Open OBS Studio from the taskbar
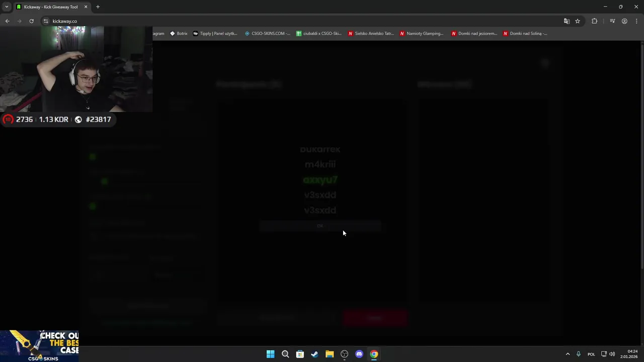The image size is (644, 362). pos(344,354)
